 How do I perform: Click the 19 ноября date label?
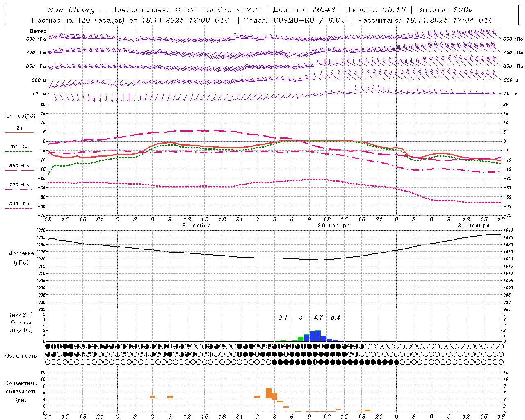pos(194,226)
